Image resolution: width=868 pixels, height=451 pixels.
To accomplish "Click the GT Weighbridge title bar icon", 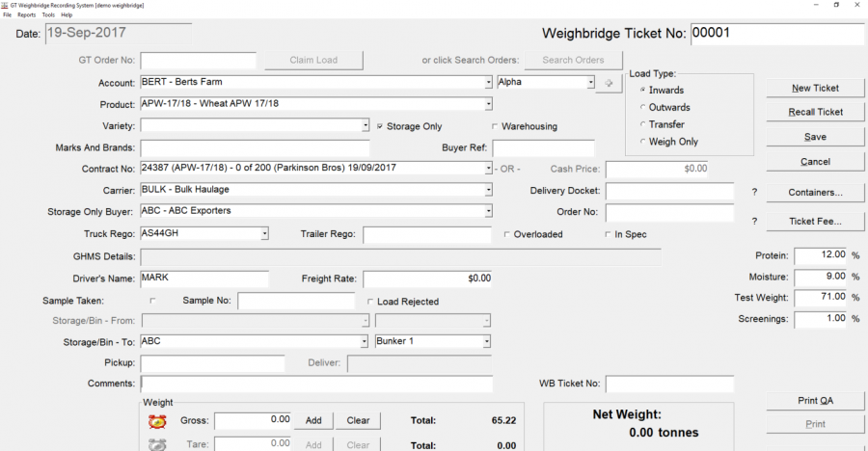I will click(x=6, y=5).
